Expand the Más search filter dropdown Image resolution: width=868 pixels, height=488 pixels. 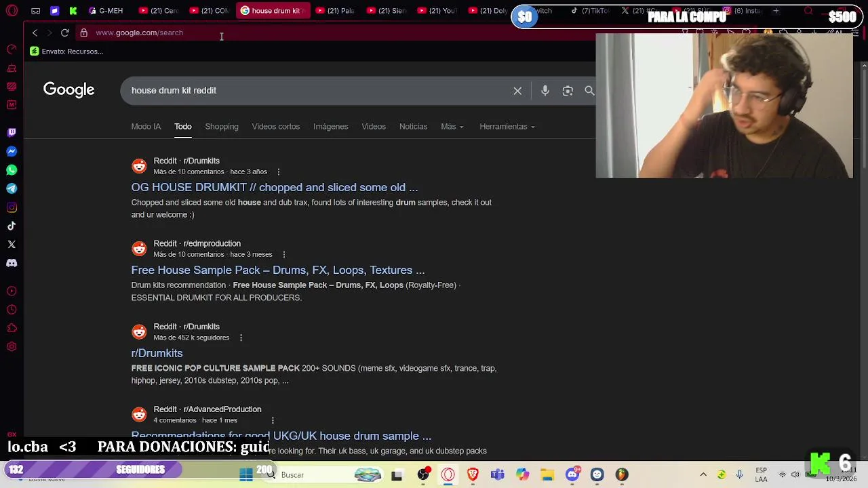tap(452, 127)
